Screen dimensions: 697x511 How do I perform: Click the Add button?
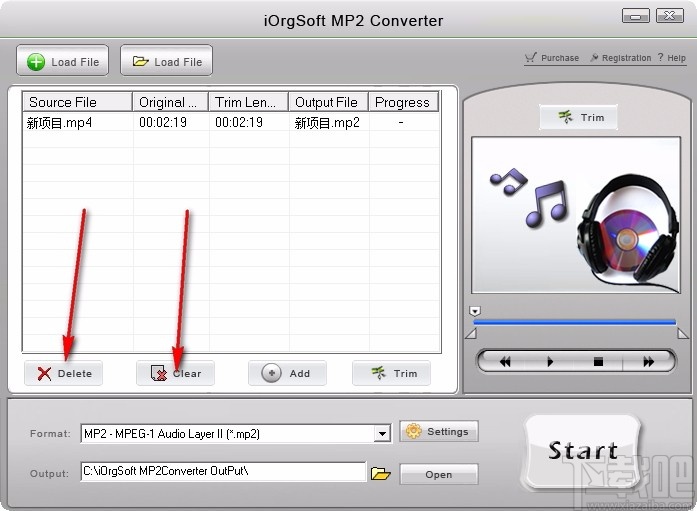pyautogui.click(x=287, y=373)
